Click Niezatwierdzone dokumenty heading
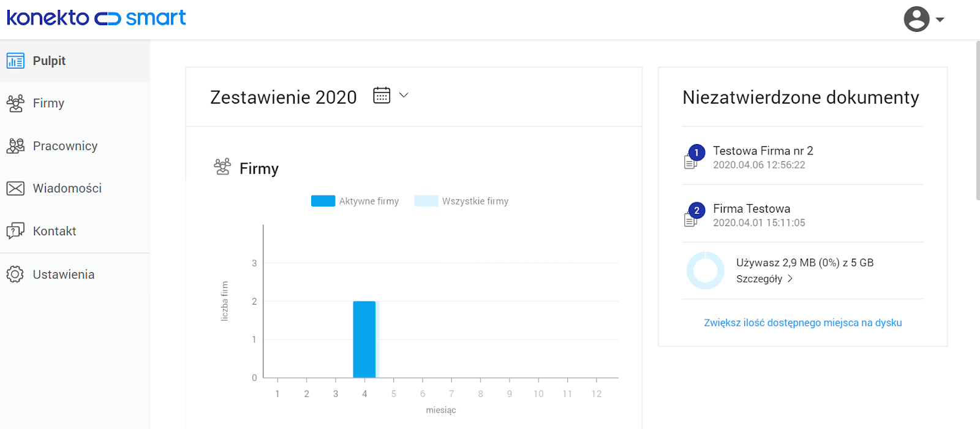 coord(801,97)
